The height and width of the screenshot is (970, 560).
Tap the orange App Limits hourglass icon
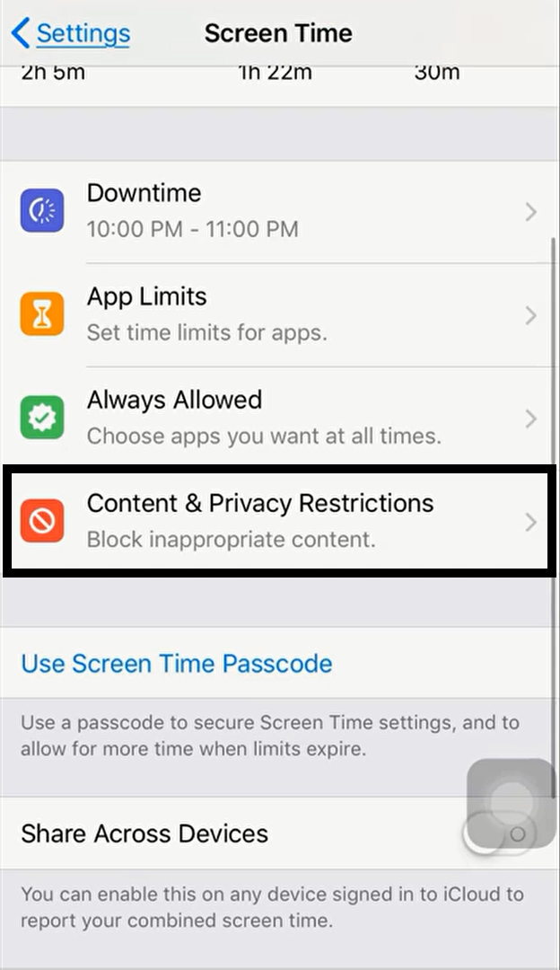(x=42, y=314)
